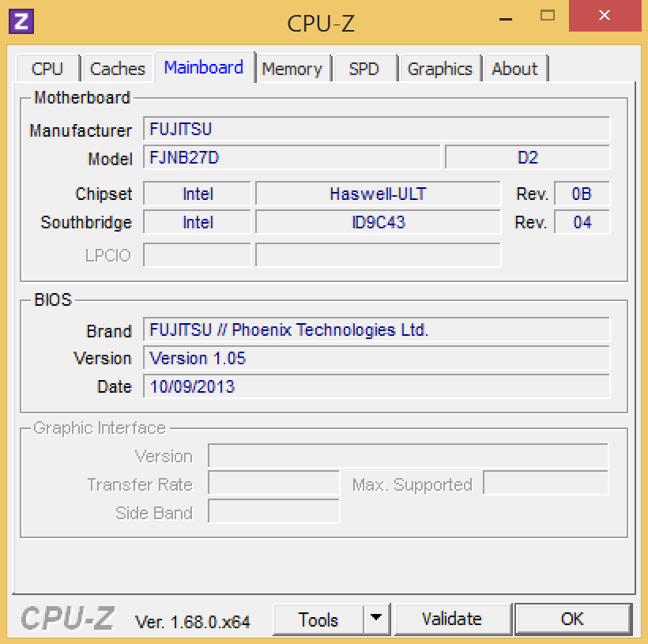Click the empty LPCIO vendor field
648x644 pixels.
tap(197, 255)
